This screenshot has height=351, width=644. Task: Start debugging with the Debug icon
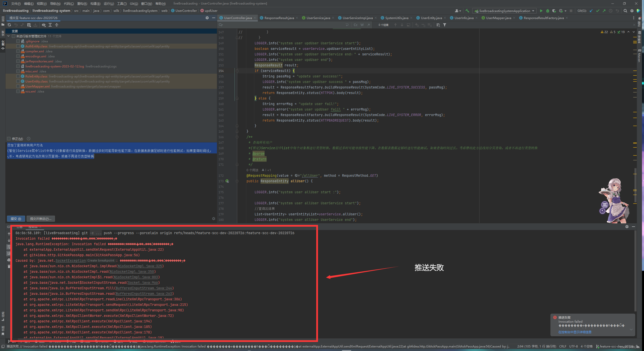coord(548,11)
